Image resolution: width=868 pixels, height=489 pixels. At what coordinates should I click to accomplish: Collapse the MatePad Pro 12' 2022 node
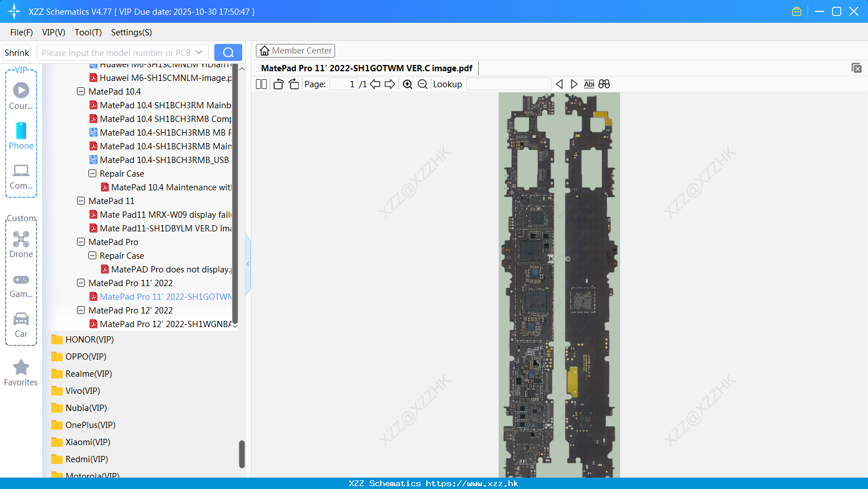[x=81, y=310]
